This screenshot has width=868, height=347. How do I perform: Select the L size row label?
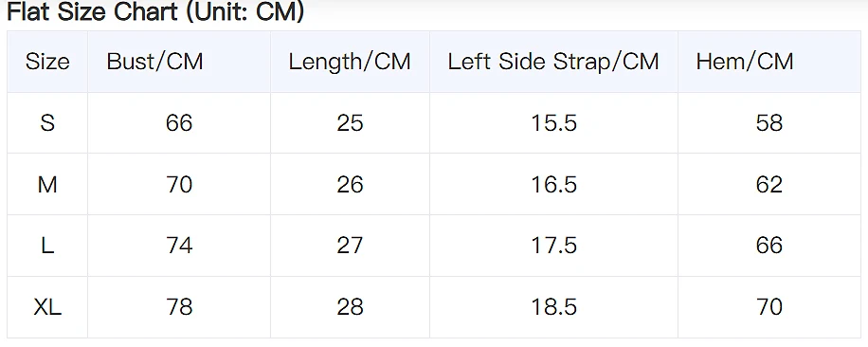tap(47, 246)
